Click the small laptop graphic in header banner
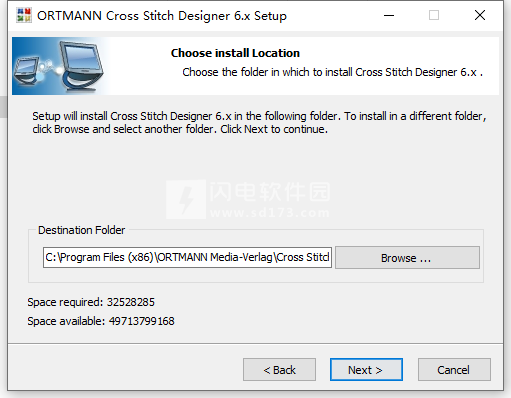Image resolution: width=511 pixels, height=398 pixels. (x=27, y=70)
